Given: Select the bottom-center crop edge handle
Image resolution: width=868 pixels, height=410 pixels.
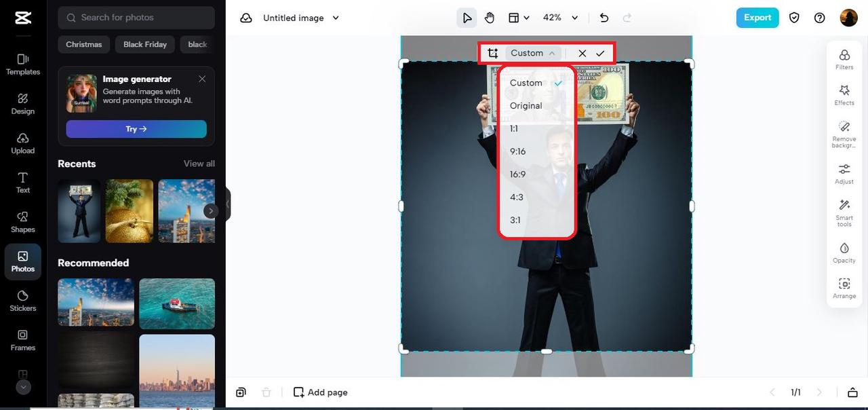Looking at the screenshot, I should [x=547, y=351].
